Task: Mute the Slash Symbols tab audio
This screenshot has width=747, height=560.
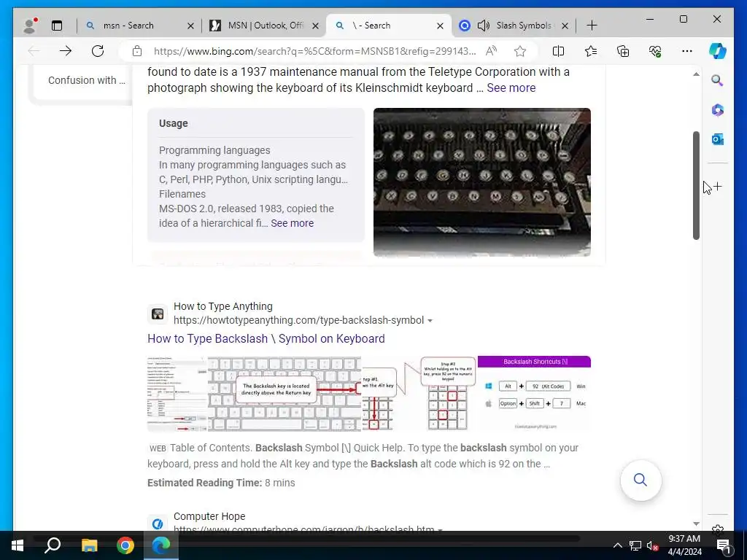Action: click(483, 26)
